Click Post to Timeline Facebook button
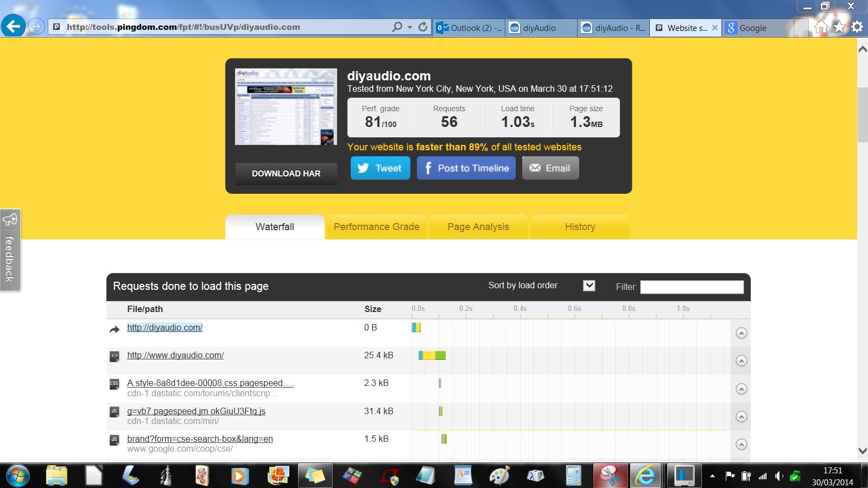 pyautogui.click(x=466, y=168)
